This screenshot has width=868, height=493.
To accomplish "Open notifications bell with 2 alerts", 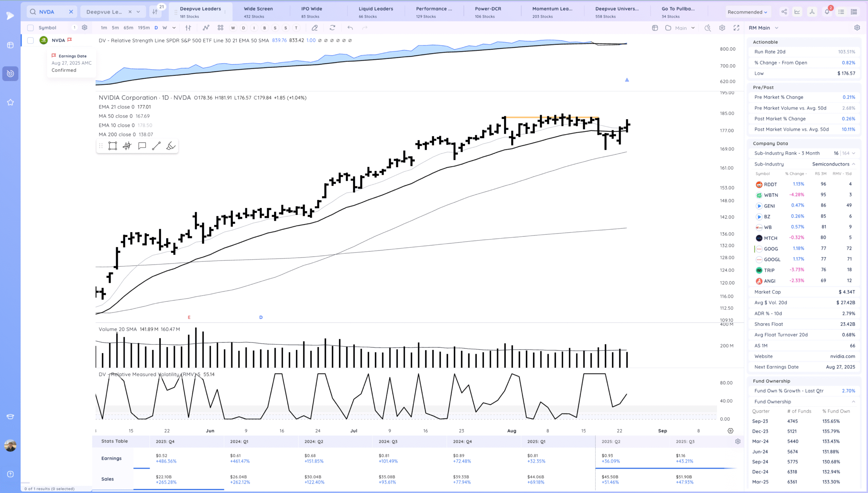I will [827, 12].
